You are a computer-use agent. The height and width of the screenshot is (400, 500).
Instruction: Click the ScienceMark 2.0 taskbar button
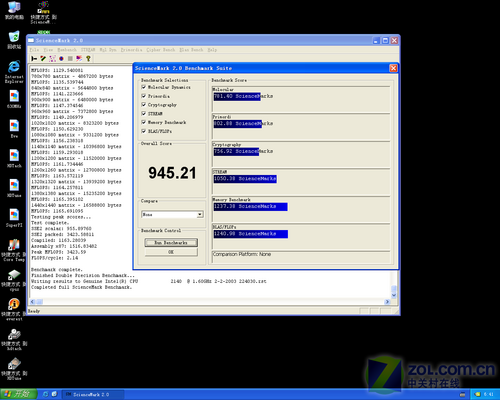pyautogui.click(x=93, y=394)
